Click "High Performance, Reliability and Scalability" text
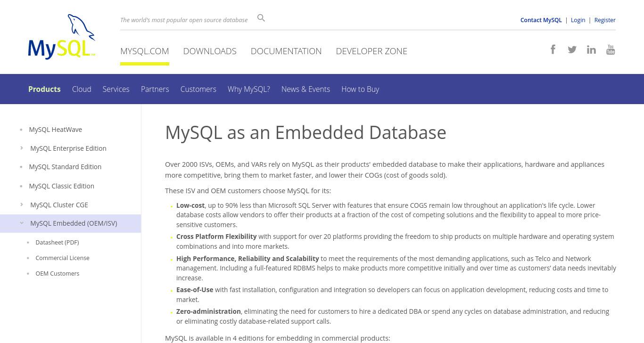644x343 pixels. click(248, 258)
